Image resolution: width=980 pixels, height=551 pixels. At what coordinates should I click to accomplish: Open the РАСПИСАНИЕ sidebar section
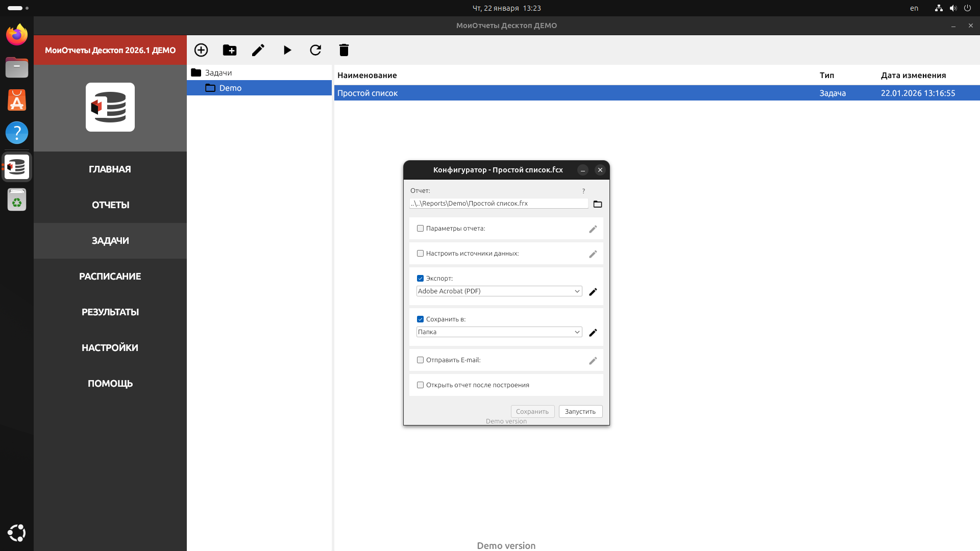click(x=110, y=277)
